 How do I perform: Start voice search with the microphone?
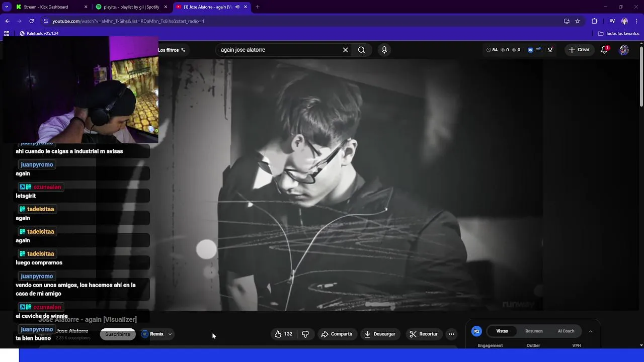click(x=384, y=50)
